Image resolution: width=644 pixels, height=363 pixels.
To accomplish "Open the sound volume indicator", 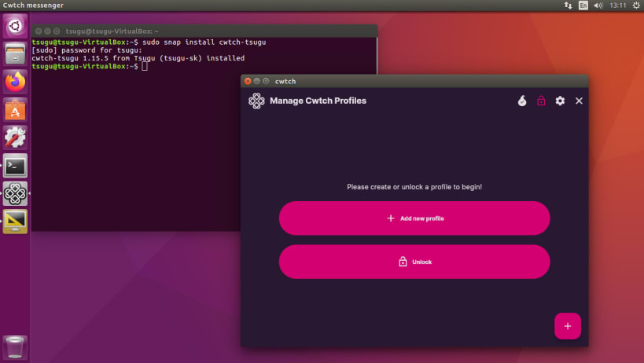I will click(x=598, y=5).
